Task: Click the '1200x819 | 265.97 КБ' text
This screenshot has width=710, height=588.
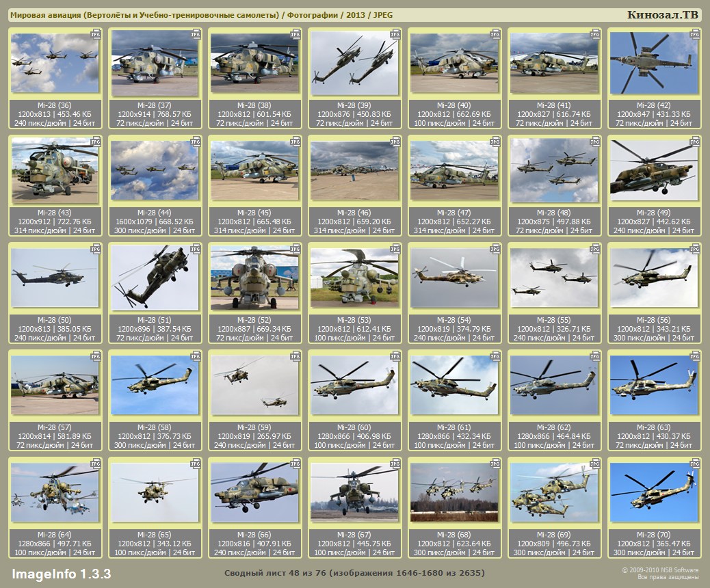Action: click(x=254, y=436)
